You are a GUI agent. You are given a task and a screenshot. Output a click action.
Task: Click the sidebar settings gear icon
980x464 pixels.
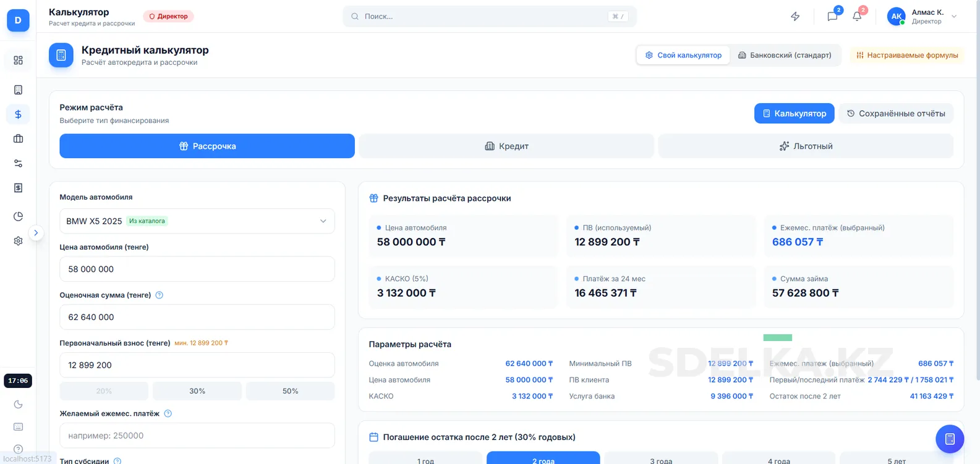click(x=18, y=241)
